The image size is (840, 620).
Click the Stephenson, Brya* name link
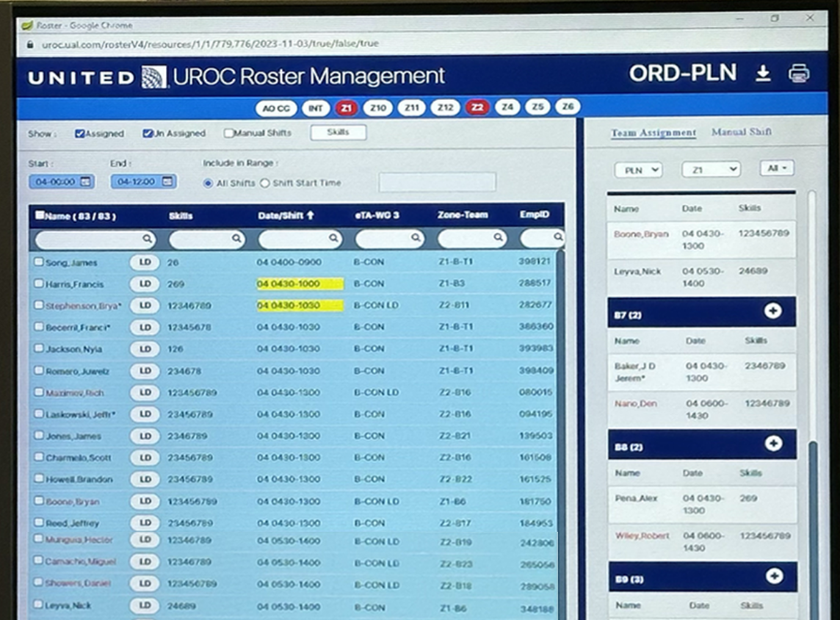point(83,306)
